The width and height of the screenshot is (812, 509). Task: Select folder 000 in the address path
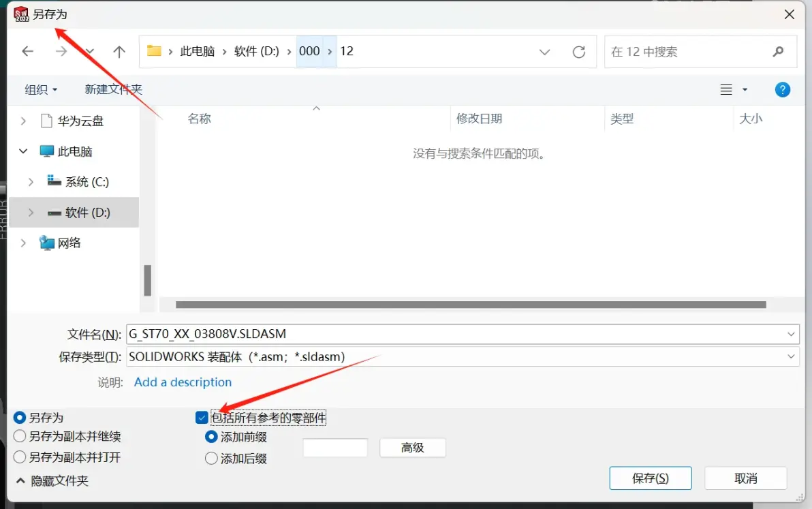pos(309,51)
